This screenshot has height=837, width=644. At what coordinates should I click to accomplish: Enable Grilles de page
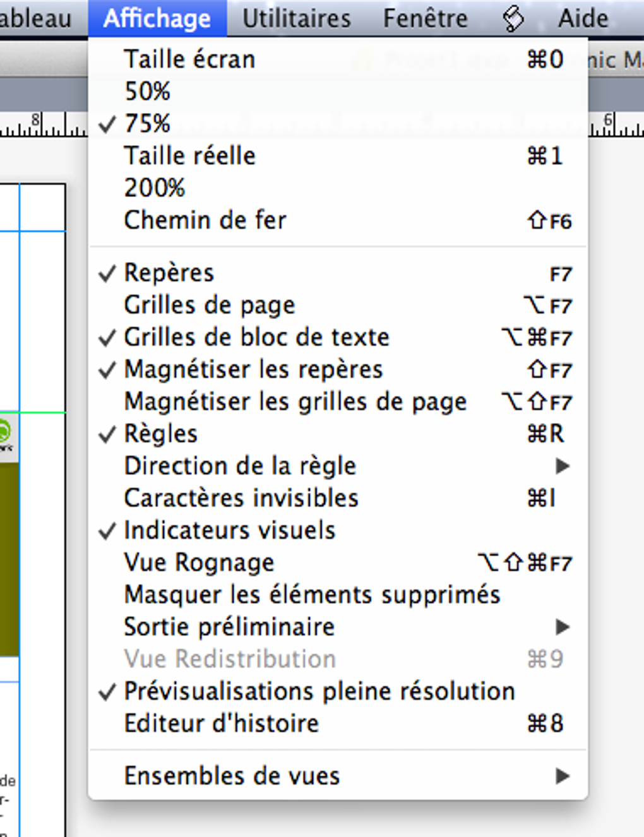tap(210, 304)
